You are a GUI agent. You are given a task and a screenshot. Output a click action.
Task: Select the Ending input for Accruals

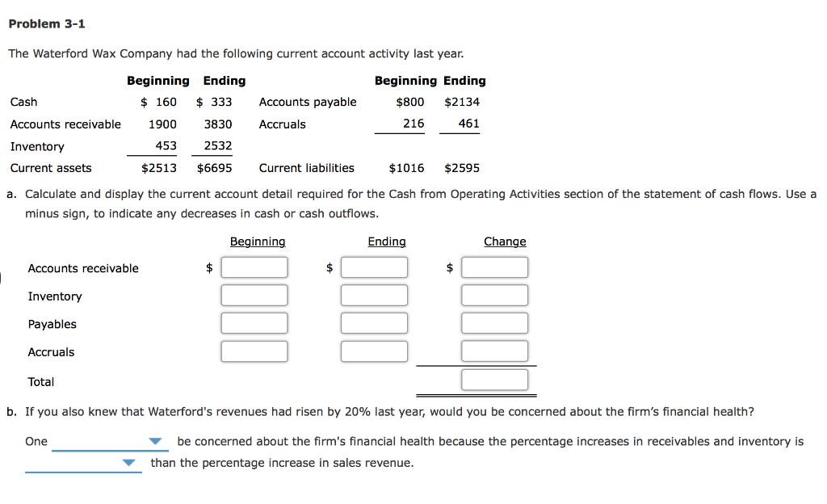(374, 351)
